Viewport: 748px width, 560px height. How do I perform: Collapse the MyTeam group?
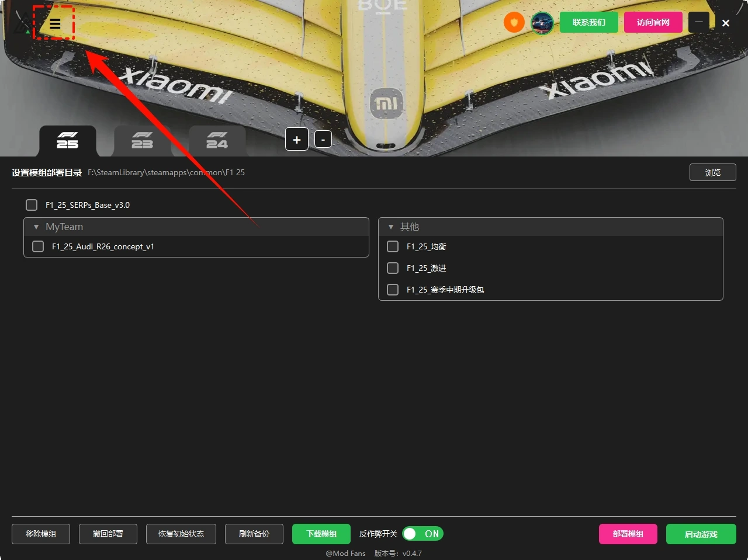pyautogui.click(x=36, y=227)
